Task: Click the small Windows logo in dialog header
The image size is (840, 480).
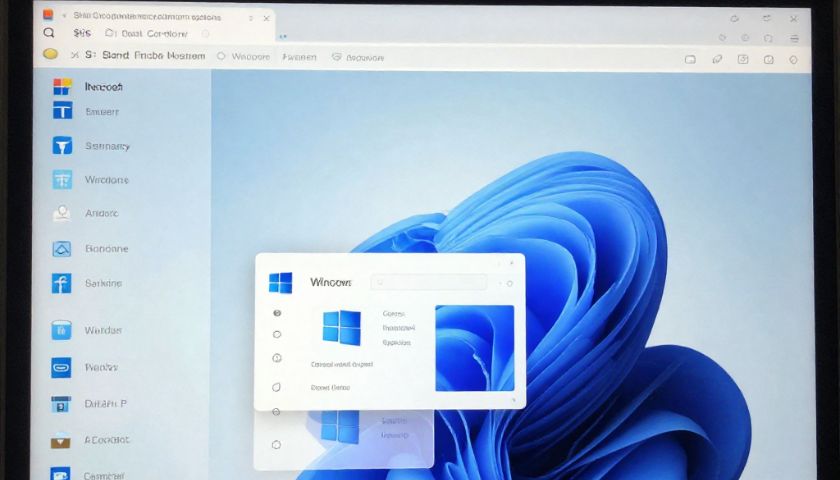Action: coord(281,283)
